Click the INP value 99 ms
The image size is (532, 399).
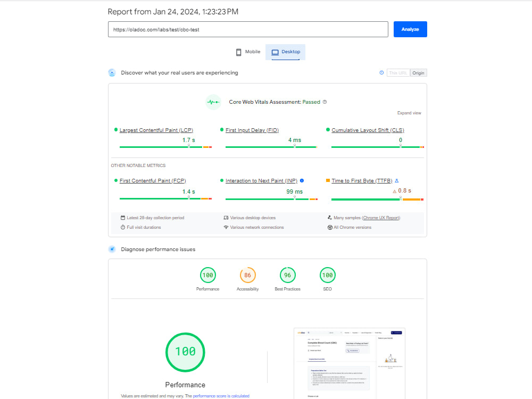pyautogui.click(x=295, y=192)
